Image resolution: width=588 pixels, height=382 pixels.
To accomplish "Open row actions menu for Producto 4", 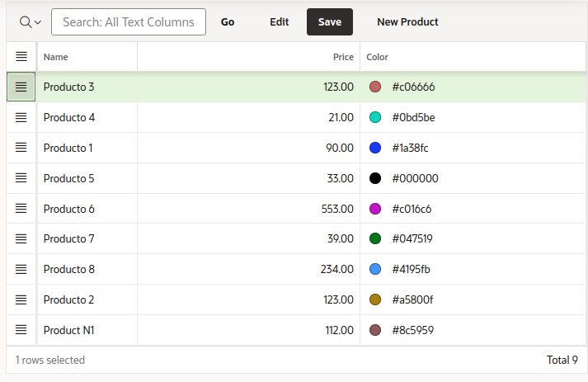I will 21,118.
